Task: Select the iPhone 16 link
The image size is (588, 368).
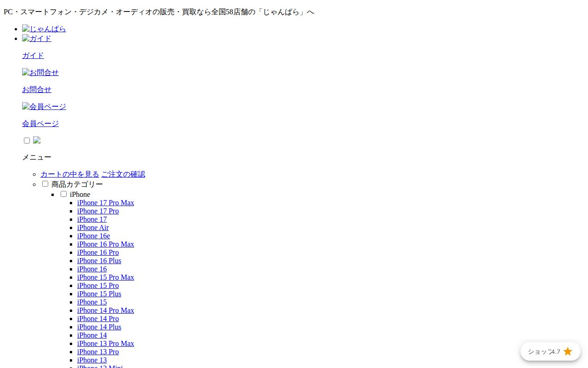Action: [92, 269]
